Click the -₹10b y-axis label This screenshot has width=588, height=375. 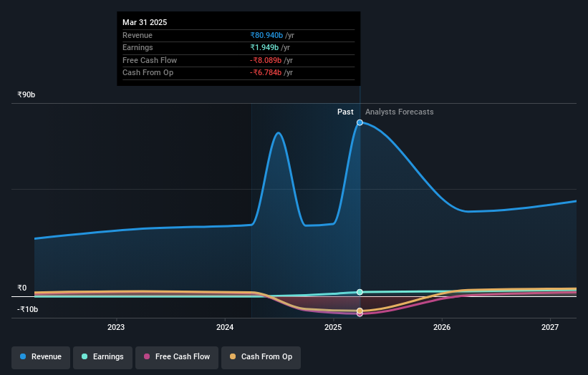point(27,309)
